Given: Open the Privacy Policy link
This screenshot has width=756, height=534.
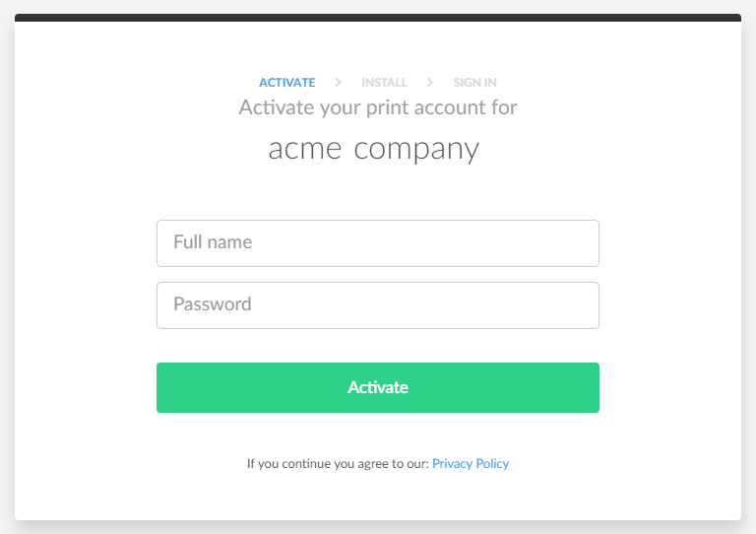Looking at the screenshot, I should [x=471, y=463].
